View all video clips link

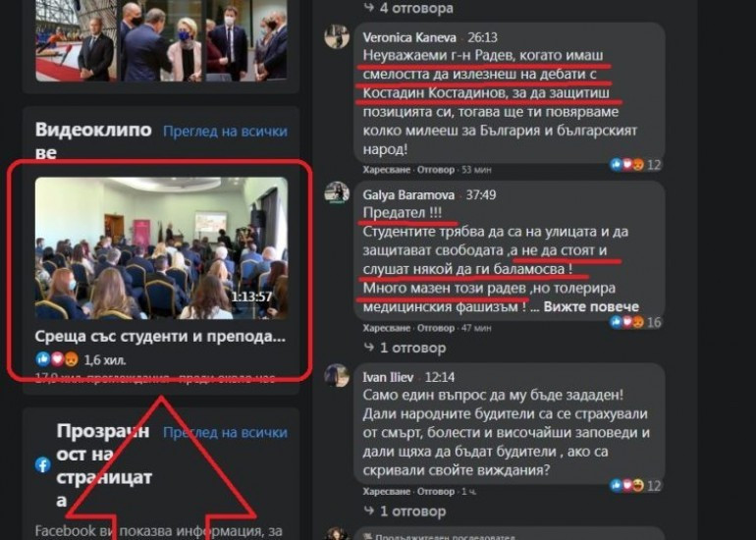[225, 132]
